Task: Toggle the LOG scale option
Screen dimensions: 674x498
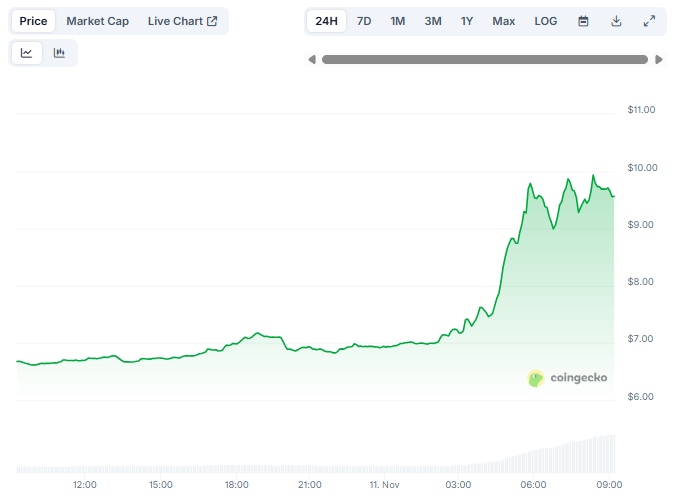Action: point(546,21)
